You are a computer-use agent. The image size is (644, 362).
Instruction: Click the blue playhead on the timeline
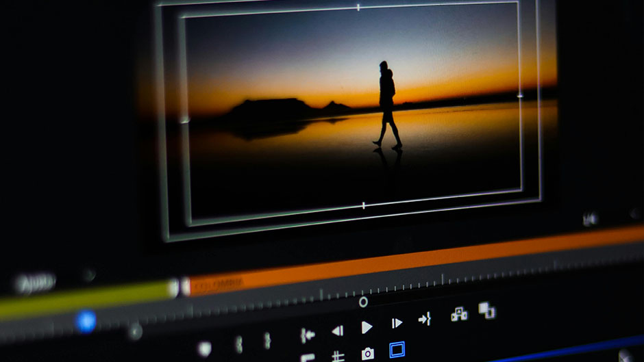pos(86,321)
